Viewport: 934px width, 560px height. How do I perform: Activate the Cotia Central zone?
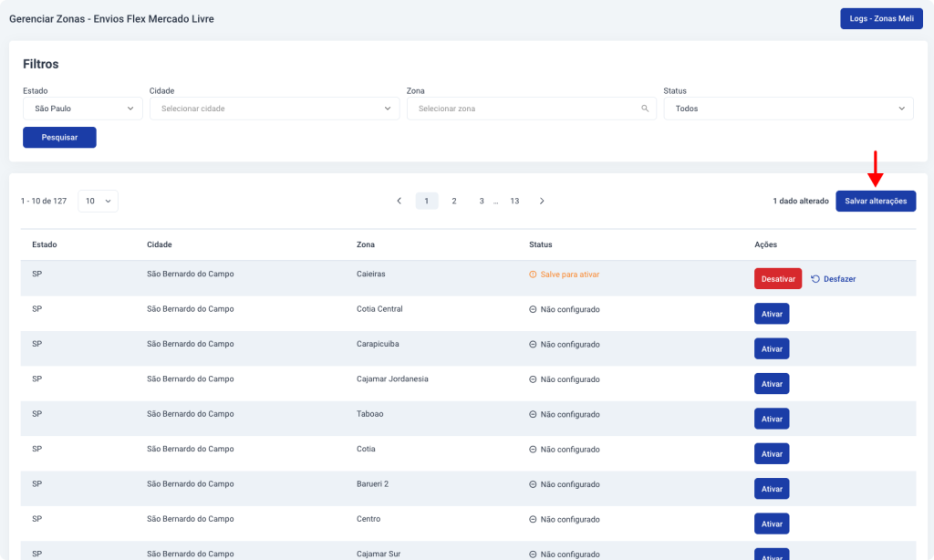(x=772, y=314)
